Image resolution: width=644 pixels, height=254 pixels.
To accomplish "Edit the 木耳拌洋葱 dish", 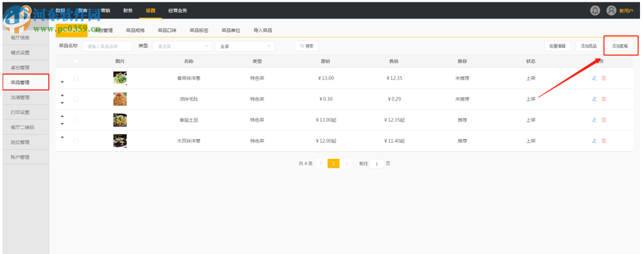I will click(594, 141).
